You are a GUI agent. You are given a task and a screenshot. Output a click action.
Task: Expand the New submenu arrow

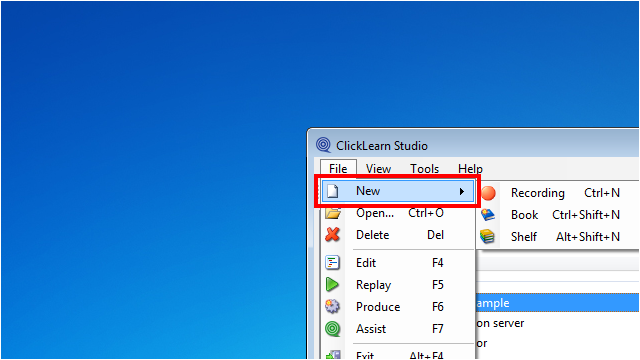point(462,191)
